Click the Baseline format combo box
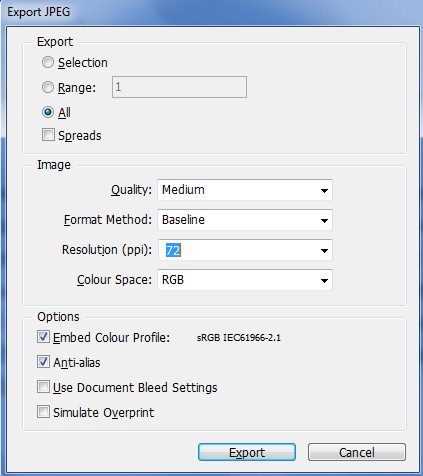 pos(245,220)
